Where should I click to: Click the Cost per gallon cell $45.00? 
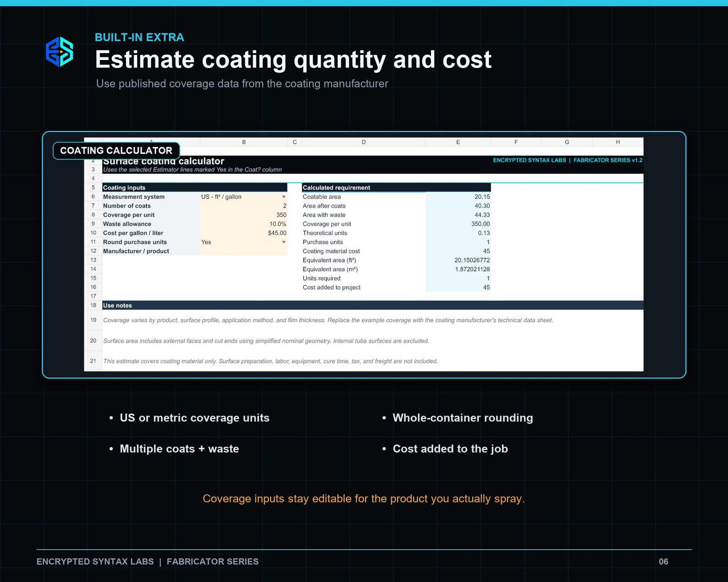(x=243, y=233)
